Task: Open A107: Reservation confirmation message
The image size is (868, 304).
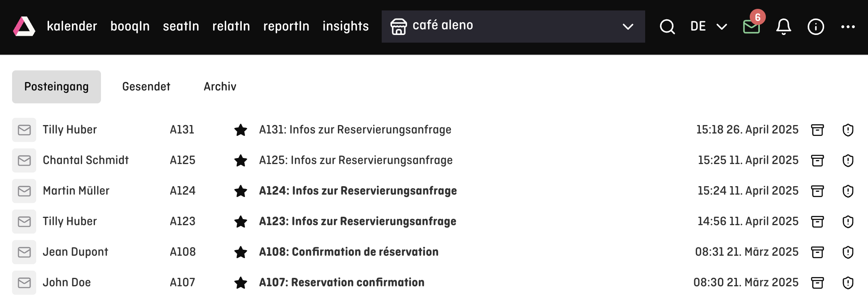Action: 341,282
